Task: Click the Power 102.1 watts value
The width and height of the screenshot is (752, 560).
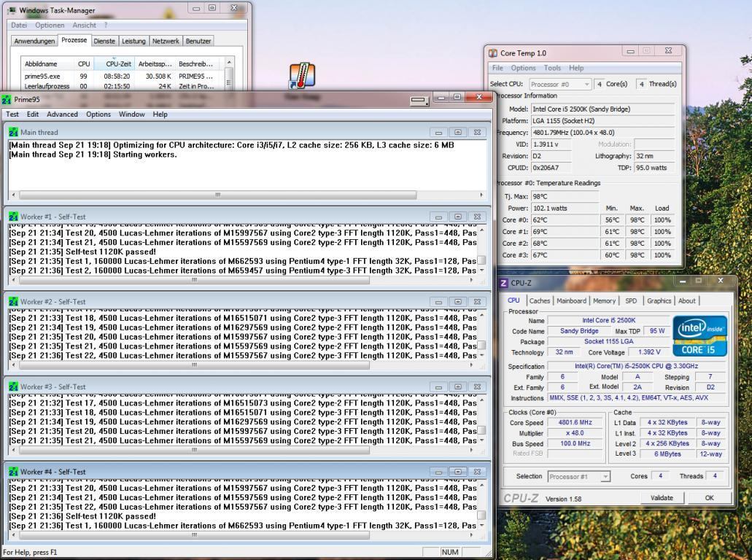Action: click(x=565, y=209)
